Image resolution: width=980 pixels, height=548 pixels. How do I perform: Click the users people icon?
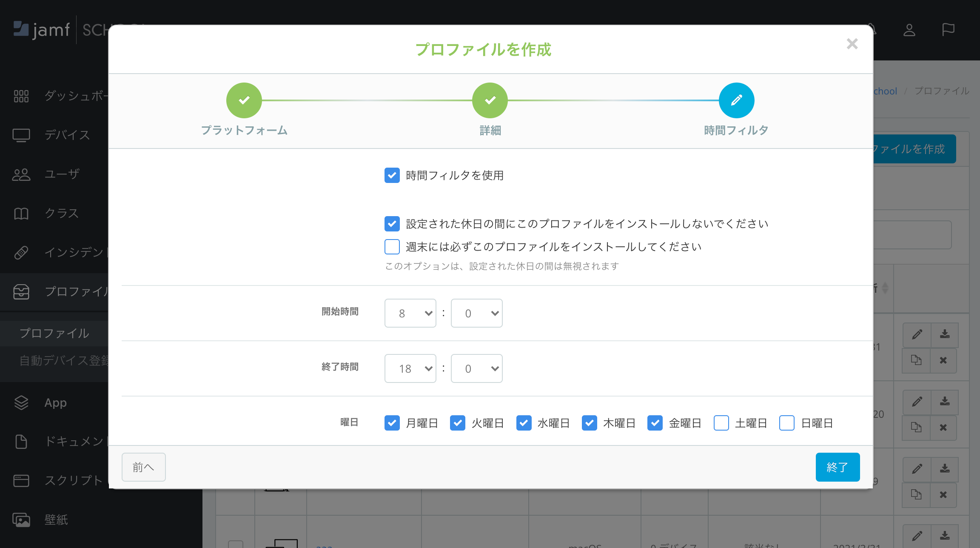click(x=21, y=174)
